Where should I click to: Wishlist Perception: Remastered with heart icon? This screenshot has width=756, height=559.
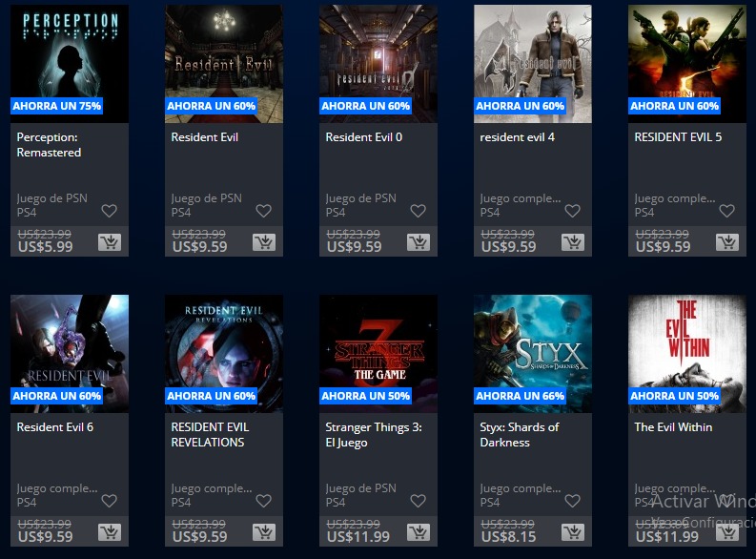[110, 211]
